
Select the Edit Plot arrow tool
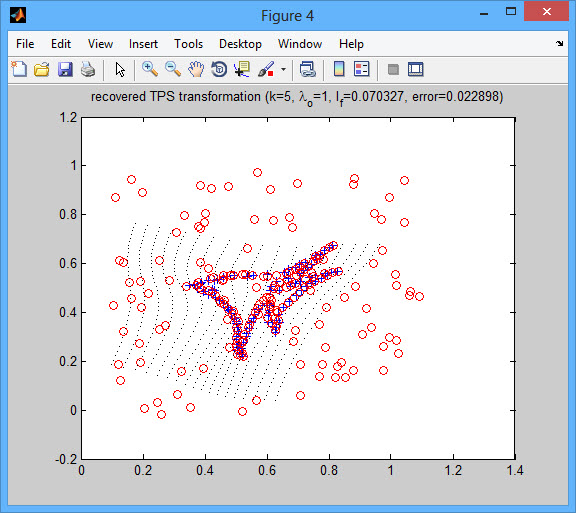(120, 69)
